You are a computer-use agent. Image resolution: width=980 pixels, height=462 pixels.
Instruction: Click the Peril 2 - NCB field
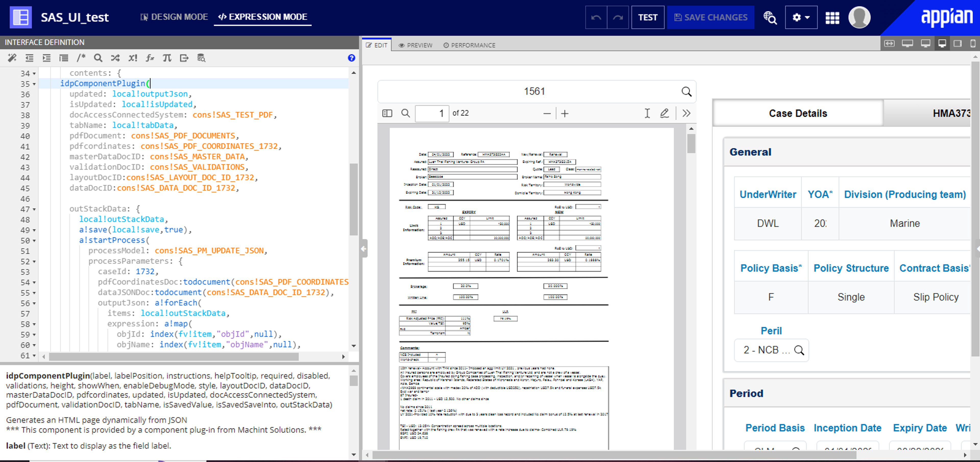(771, 350)
